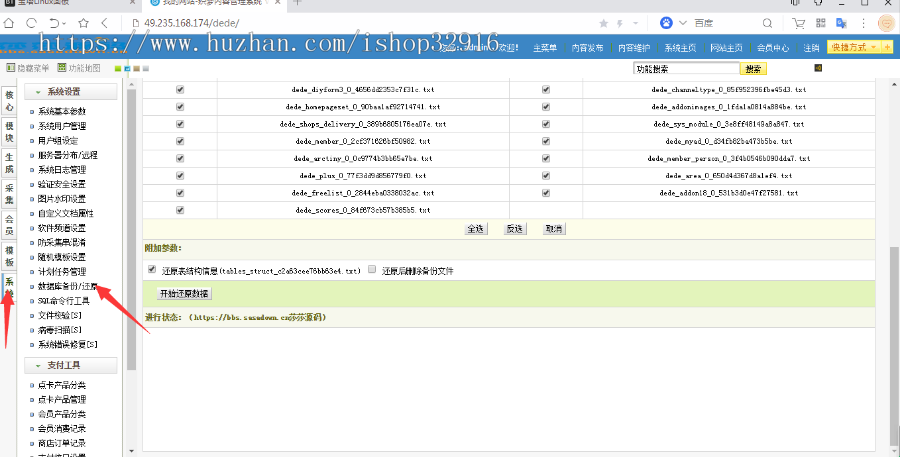Screen dimensions: 900x457
Task: Go back with the left chevron icon
Action: (104, 23)
